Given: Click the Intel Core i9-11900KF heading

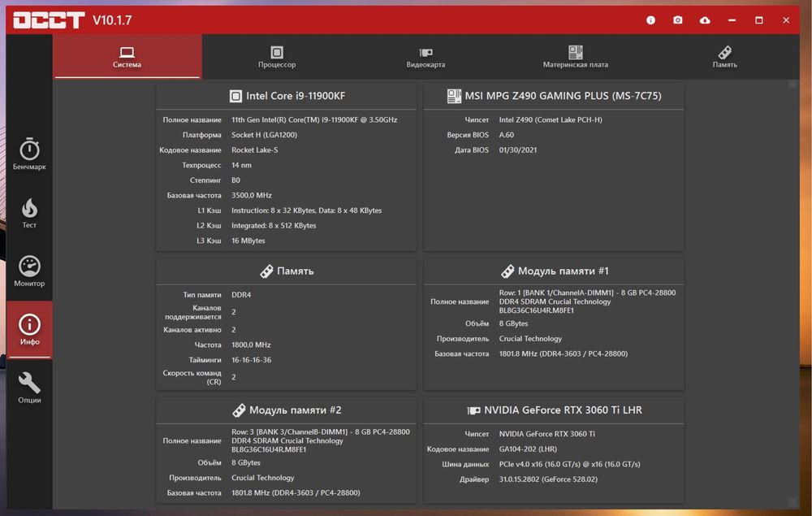Looking at the screenshot, I should pyautogui.click(x=296, y=96).
